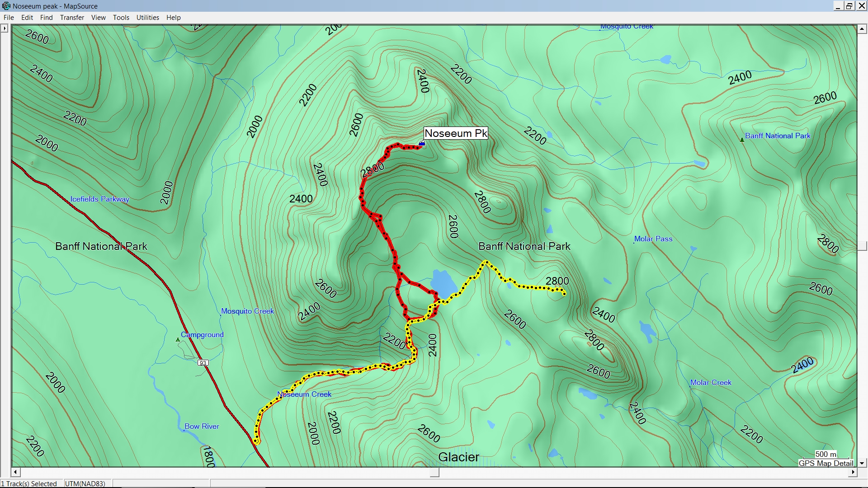Screen dimensions: 868x488
Task: Open the Utilities menu
Action: [147, 18]
